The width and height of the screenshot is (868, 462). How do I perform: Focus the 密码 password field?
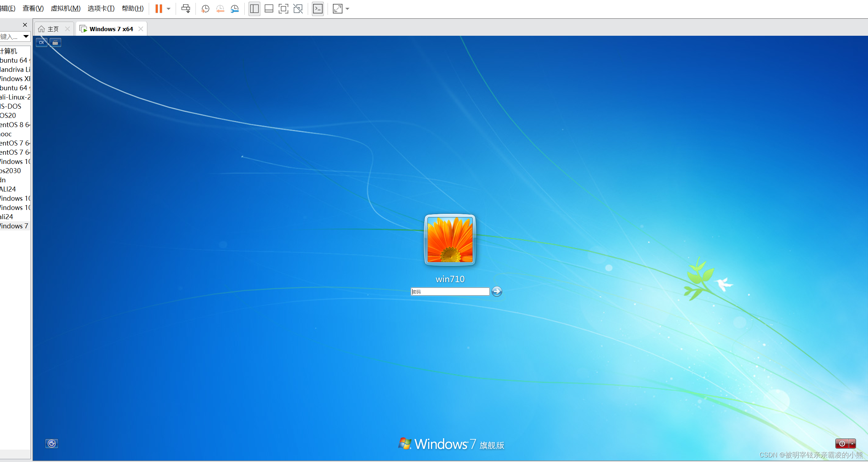450,292
